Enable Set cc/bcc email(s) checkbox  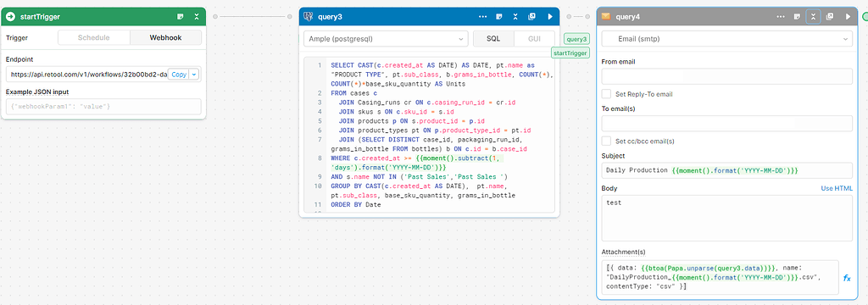[x=606, y=141]
